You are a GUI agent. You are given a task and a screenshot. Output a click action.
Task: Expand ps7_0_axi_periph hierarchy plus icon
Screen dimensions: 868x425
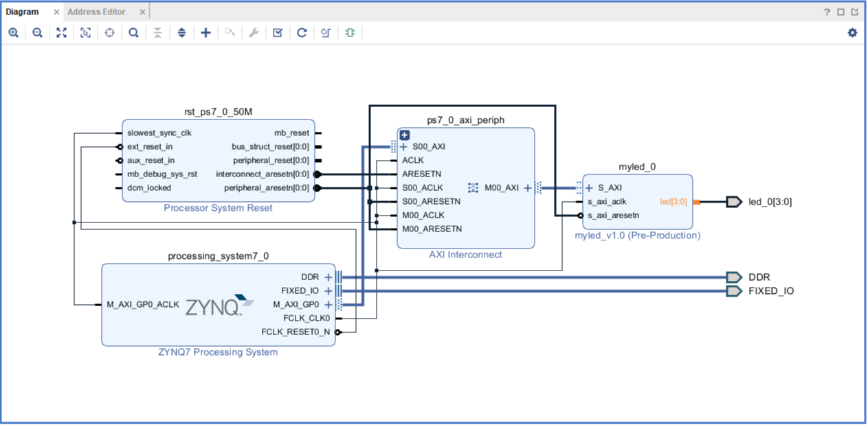405,135
